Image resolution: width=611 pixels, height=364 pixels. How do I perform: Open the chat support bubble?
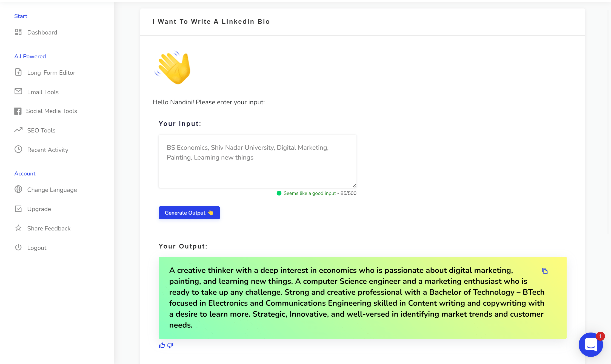[x=591, y=344]
